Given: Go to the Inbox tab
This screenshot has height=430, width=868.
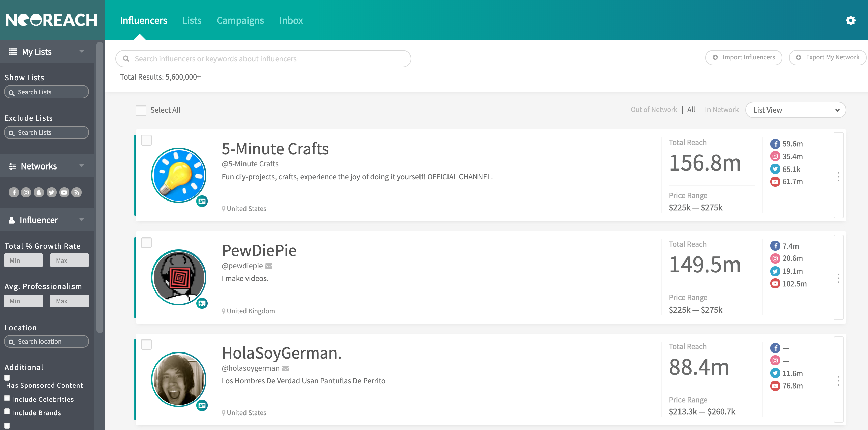Looking at the screenshot, I should point(291,20).
